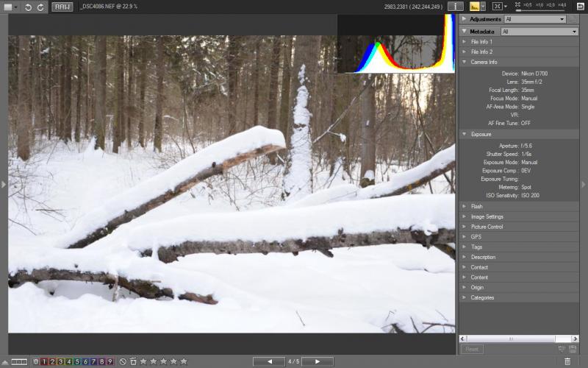Open the fit mode dropdown arrow
Viewport: 588px width, 368px height.
pos(506,7)
